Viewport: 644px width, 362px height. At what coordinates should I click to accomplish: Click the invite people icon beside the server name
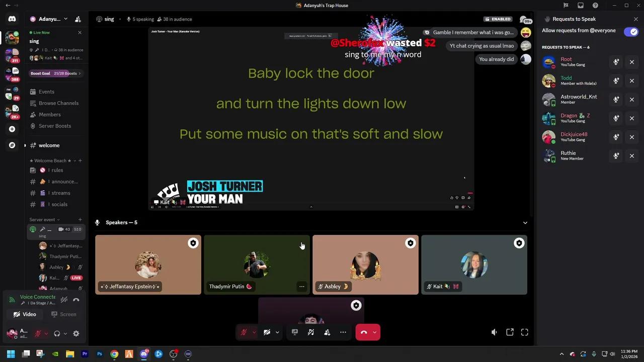point(78,19)
